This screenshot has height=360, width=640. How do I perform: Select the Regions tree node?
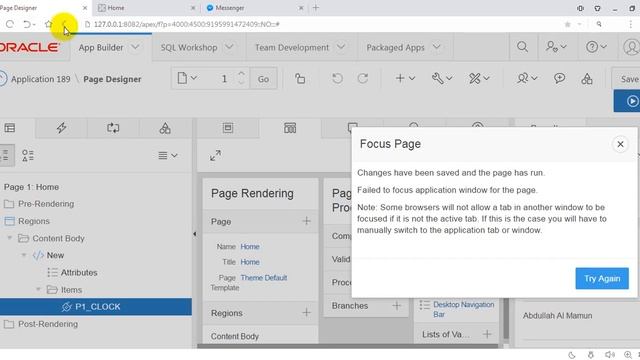pos(33,221)
